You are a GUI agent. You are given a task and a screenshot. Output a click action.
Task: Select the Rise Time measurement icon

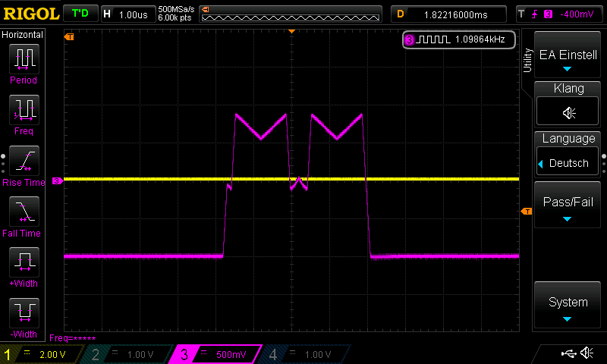24,161
